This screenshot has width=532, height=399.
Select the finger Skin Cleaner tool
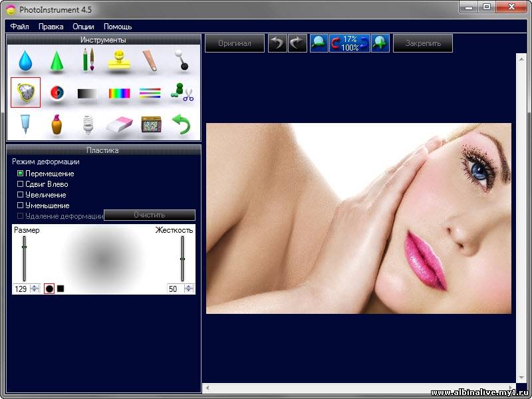click(150, 61)
